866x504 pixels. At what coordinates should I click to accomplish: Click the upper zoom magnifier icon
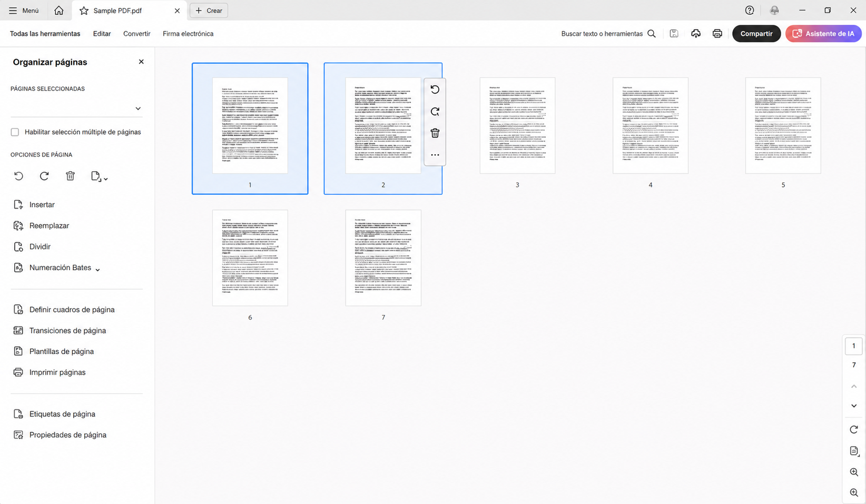854,472
